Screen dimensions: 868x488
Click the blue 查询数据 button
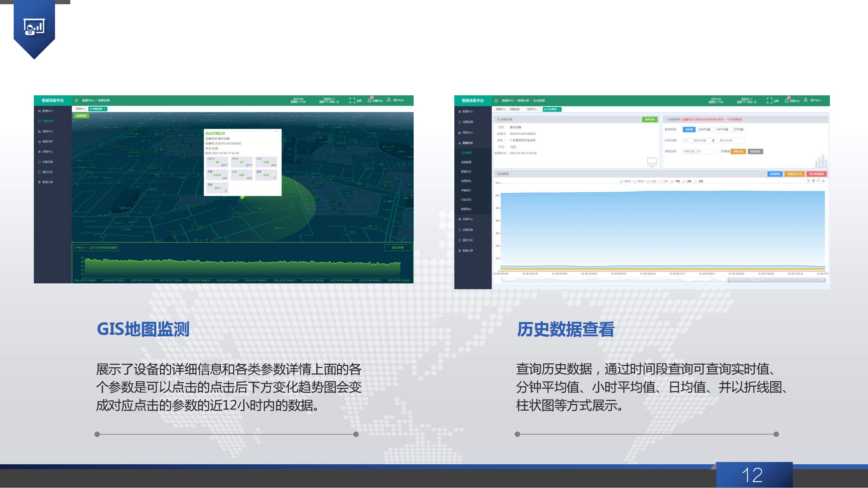pos(775,174)
